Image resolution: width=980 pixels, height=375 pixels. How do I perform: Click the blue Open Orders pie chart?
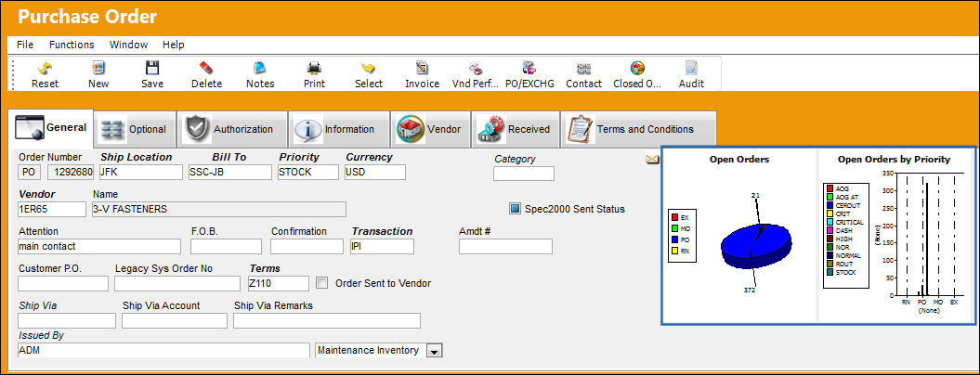[x=755, y=246]
